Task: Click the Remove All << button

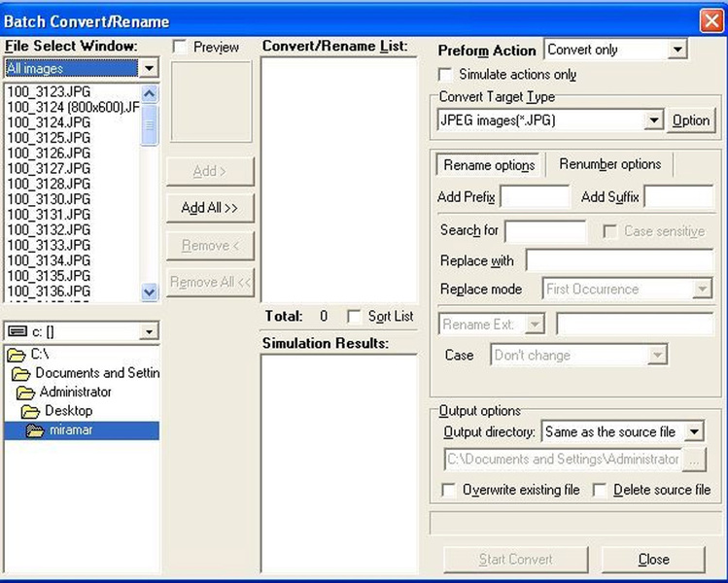Action: click(210, 282)
